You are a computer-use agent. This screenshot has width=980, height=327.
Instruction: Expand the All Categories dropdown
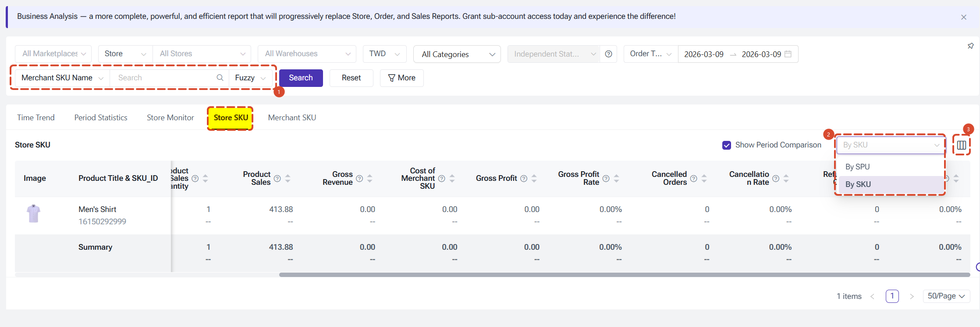[457, 54]
